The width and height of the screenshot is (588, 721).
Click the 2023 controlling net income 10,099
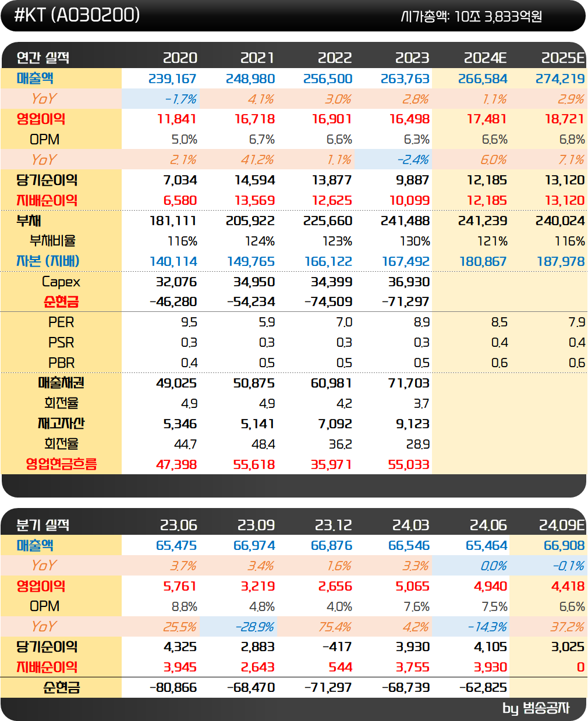point(409,201)
